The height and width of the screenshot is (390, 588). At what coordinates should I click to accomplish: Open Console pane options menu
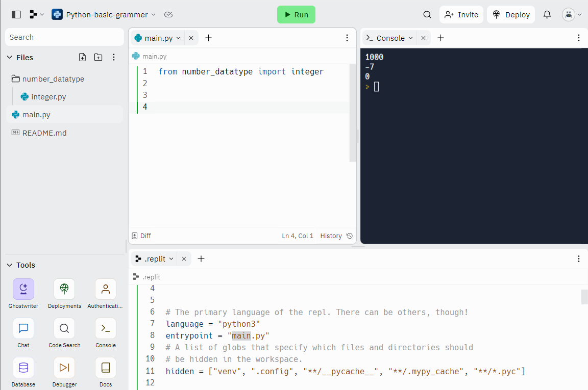click(x=579, y=38)
